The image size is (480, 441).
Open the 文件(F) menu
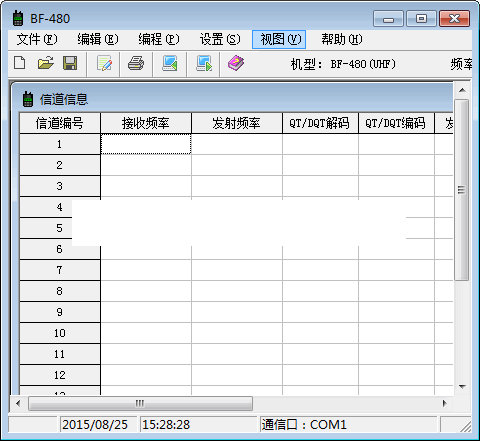37,39
